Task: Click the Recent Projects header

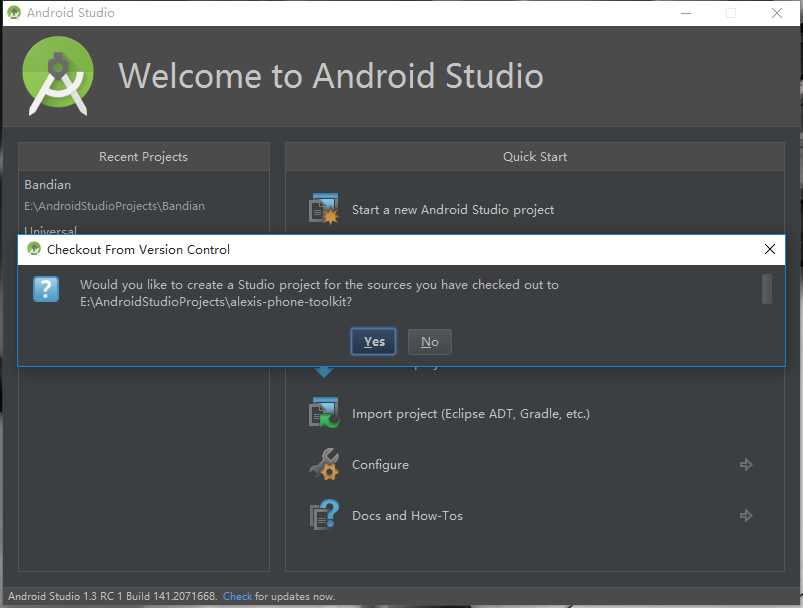Action: coord(143,157)
